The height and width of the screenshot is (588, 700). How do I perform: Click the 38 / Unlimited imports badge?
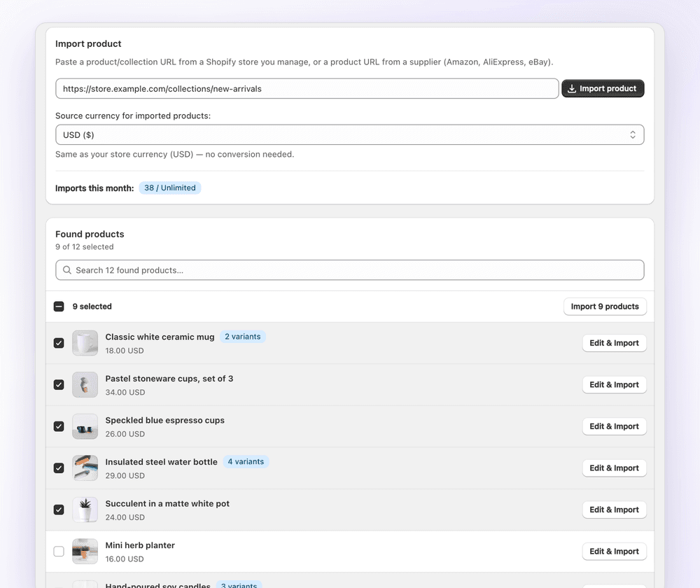click(169, 188)
